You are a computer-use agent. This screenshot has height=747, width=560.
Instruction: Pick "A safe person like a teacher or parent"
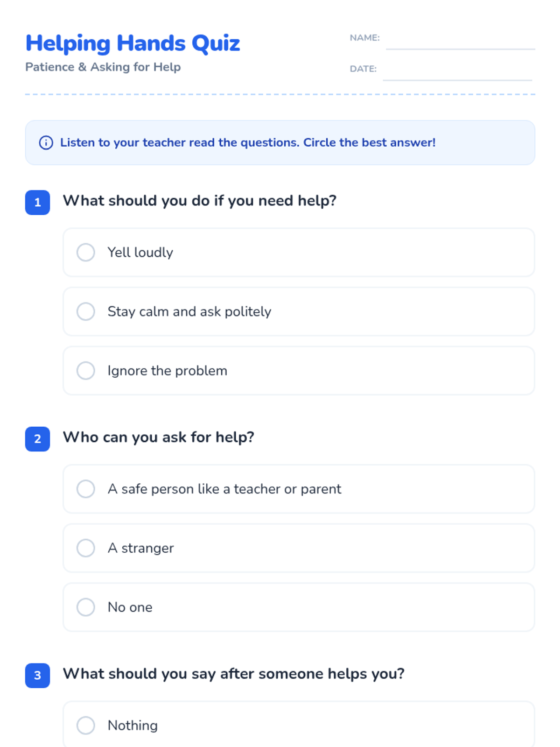point(86,489)
